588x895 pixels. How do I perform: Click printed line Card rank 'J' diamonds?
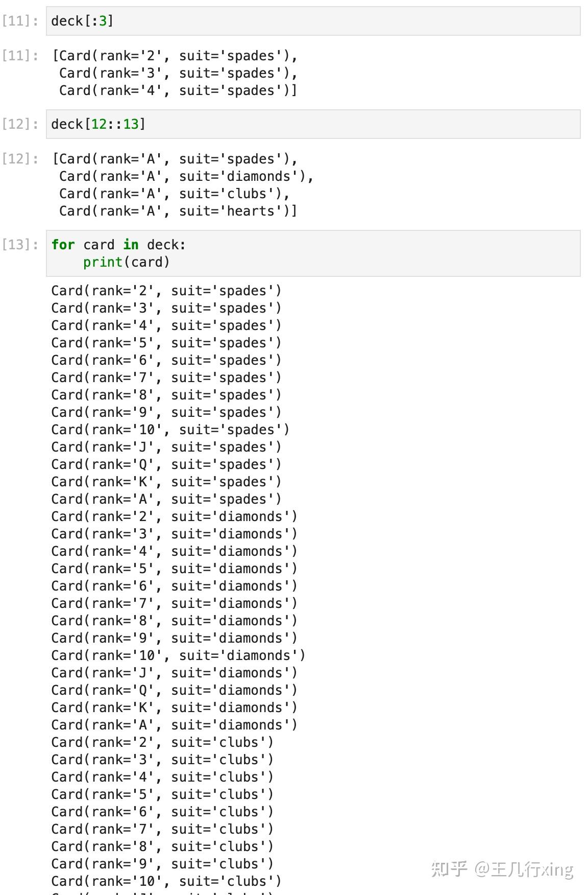(174, 673)
